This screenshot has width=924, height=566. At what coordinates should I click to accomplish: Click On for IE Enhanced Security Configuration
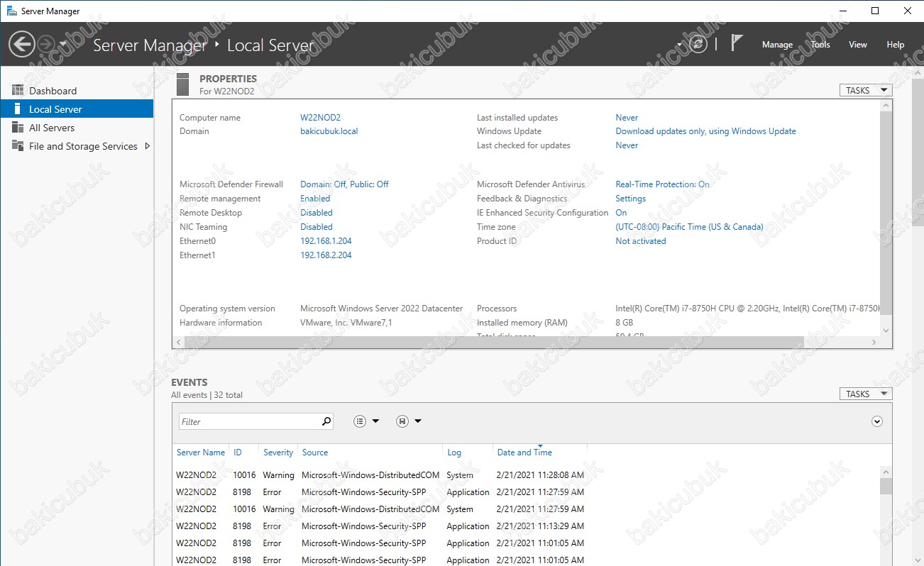(x=621, y=213)
